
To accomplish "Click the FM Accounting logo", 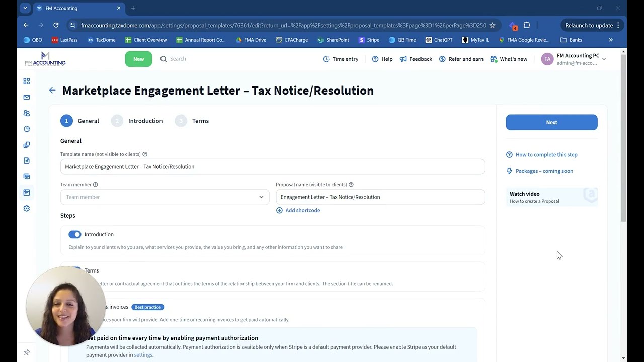I will coord(45,59).
